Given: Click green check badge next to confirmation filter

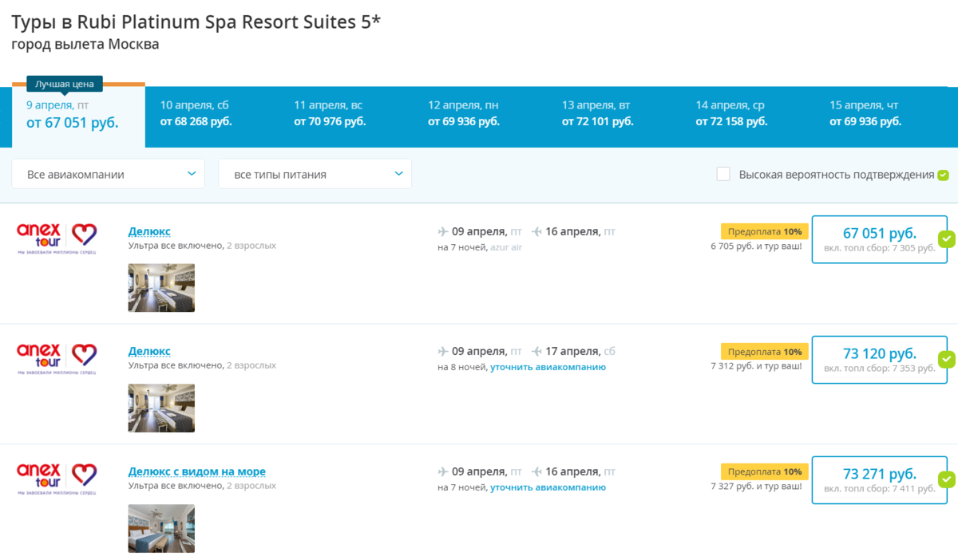Looking at the screenshot, I should coord(944,175).
